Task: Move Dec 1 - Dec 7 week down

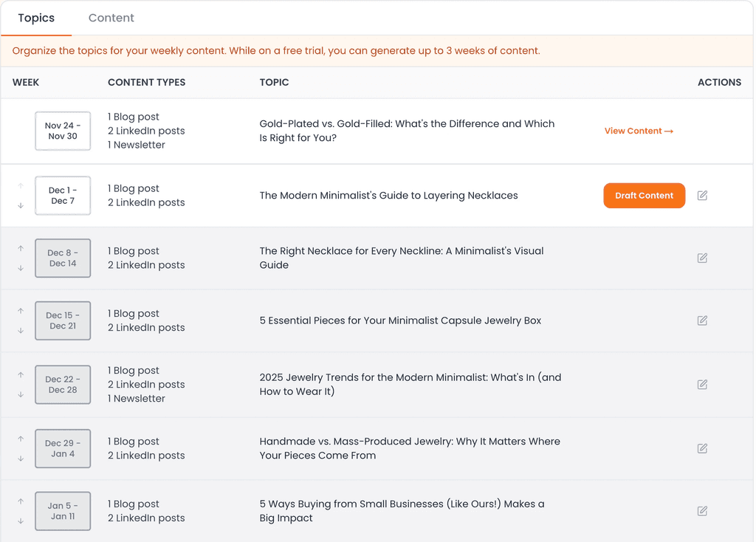Action: click(21, 205)
